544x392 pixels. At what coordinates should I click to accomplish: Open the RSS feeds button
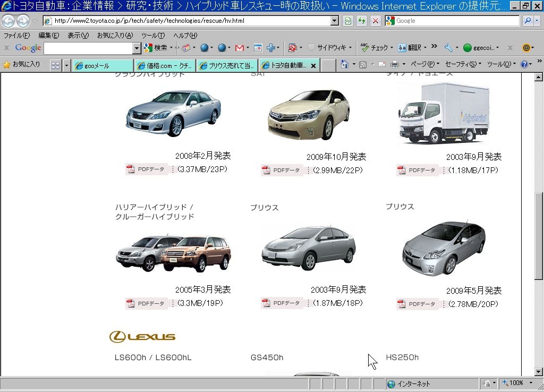[362, 64]
